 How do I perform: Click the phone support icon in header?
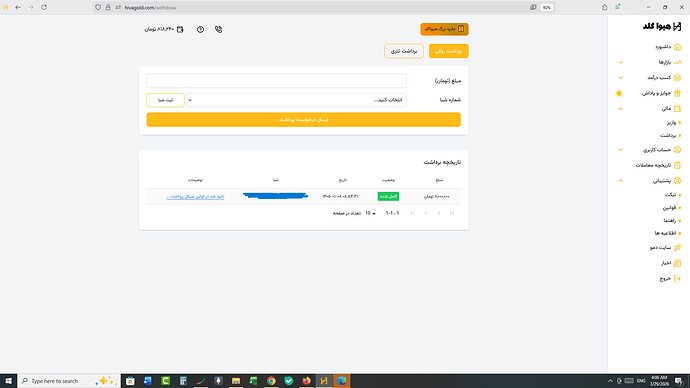(x=218, y=29)
